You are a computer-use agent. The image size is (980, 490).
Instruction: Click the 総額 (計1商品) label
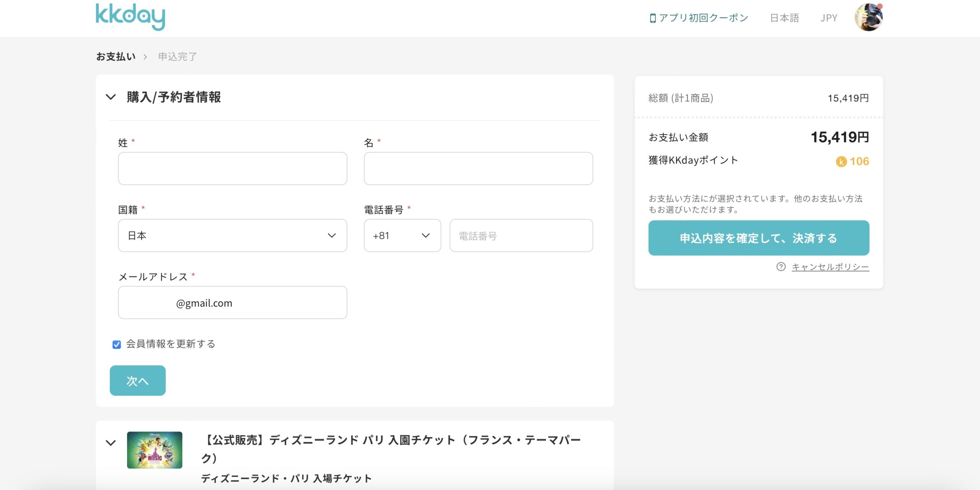pyautogui.click(x=681, y=98)
